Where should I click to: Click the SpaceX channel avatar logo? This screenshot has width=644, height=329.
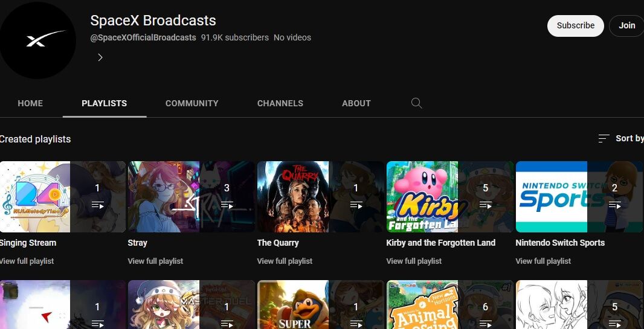point(37,40)
